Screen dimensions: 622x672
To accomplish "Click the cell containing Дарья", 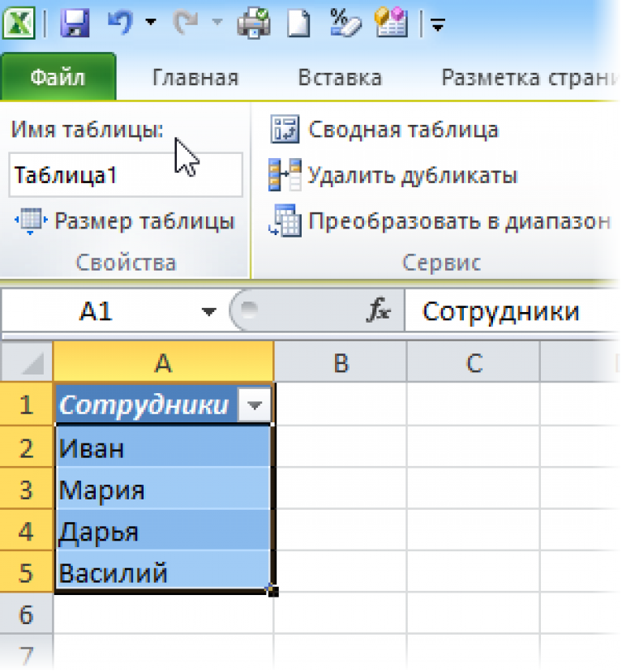I will click(x=163, y=531).
